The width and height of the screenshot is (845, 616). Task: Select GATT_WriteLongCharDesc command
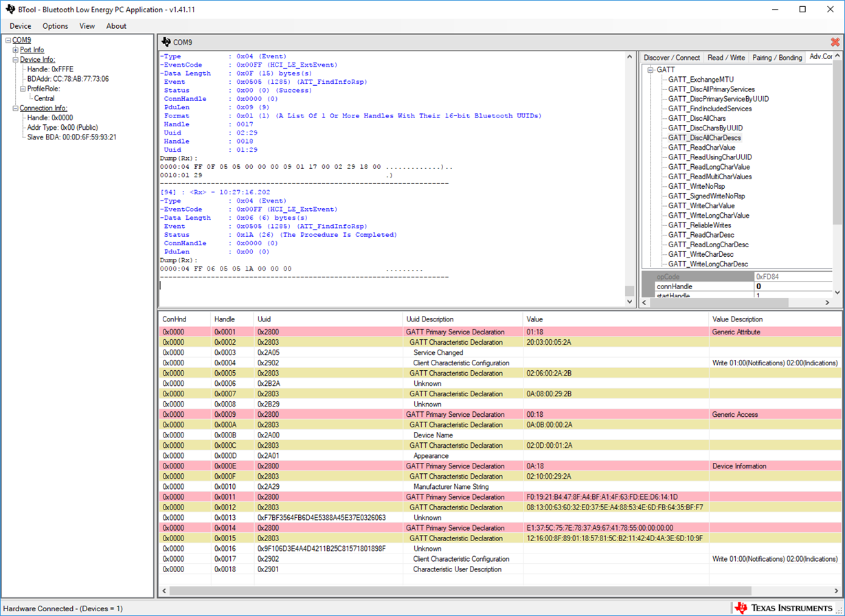pyautogui.click(x=708, y=264)
